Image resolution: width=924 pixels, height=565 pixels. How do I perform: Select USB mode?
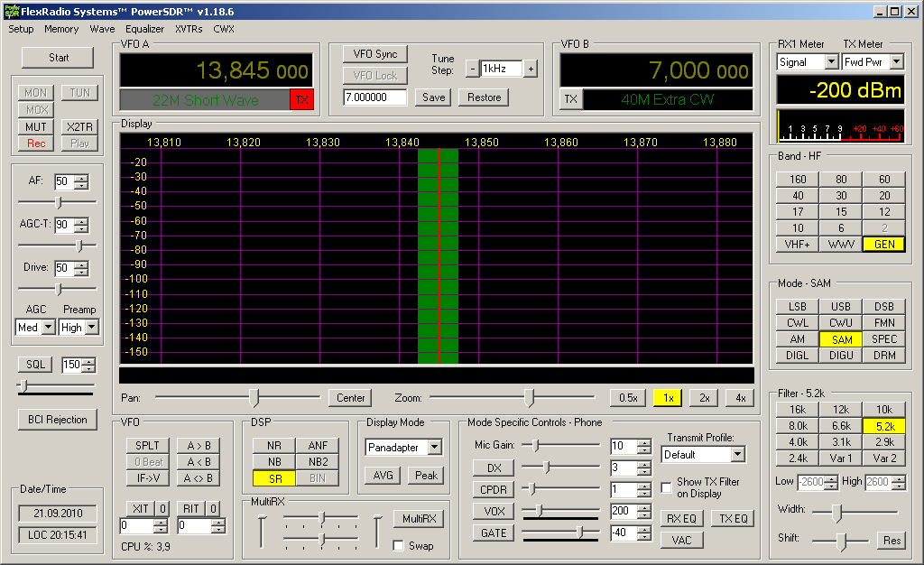[841, 306]
